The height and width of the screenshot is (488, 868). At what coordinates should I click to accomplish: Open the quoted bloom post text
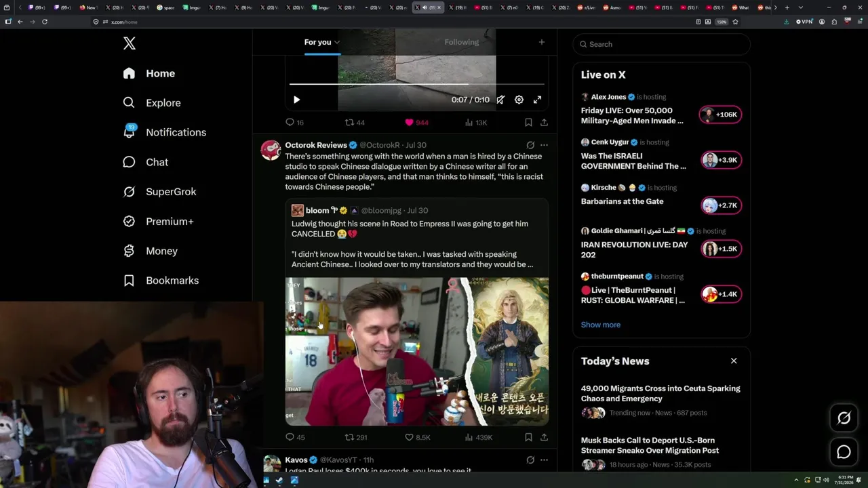click(412, 244)
